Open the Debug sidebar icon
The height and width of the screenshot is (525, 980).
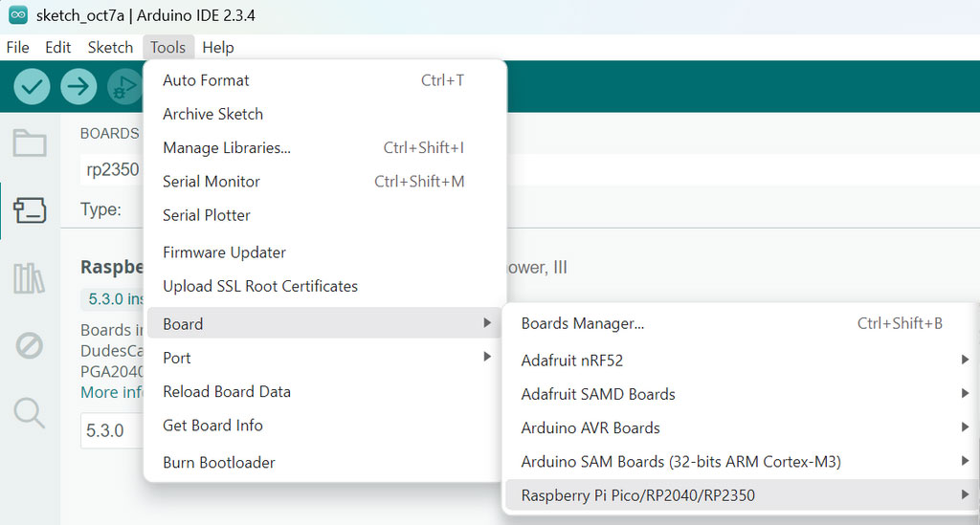(29, 345)
